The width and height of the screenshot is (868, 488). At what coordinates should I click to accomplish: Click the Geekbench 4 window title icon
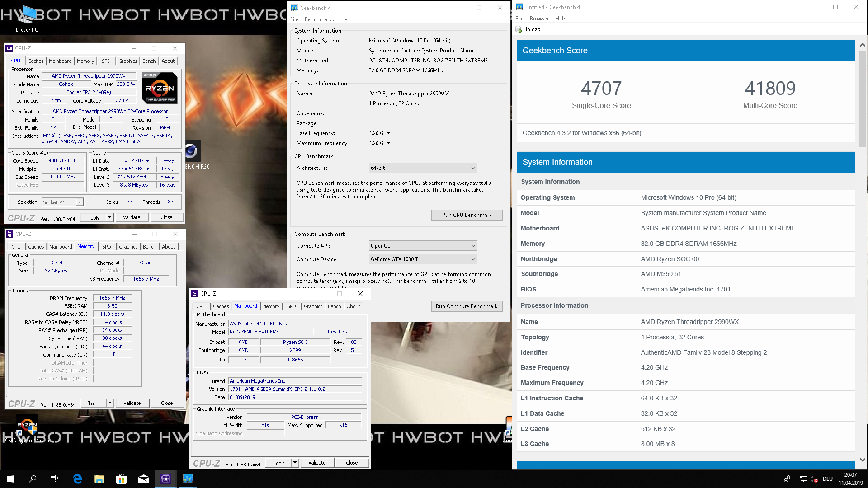click(294, 8)
